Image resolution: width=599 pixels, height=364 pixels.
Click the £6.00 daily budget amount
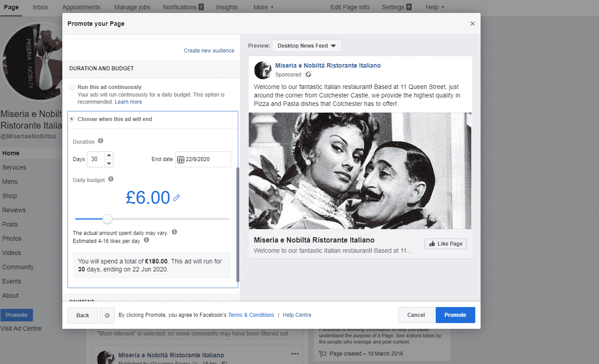point(148,198)
